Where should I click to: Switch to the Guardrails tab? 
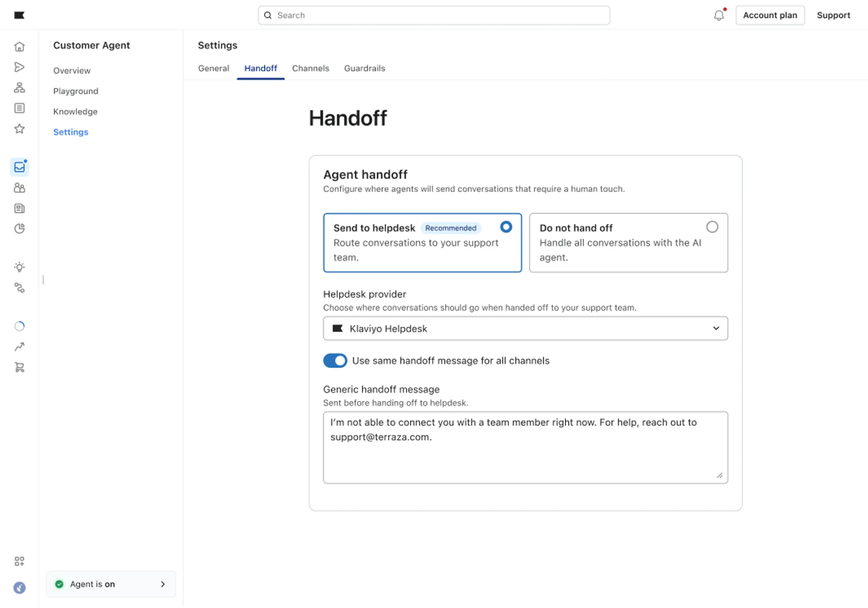tap(364, 68)
